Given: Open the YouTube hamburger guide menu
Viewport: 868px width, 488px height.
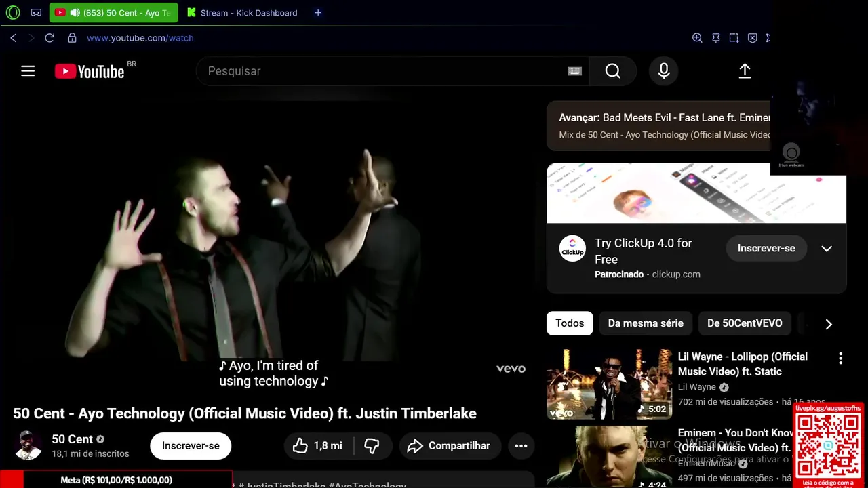Looking at the screenshot, I should point(28,71).
